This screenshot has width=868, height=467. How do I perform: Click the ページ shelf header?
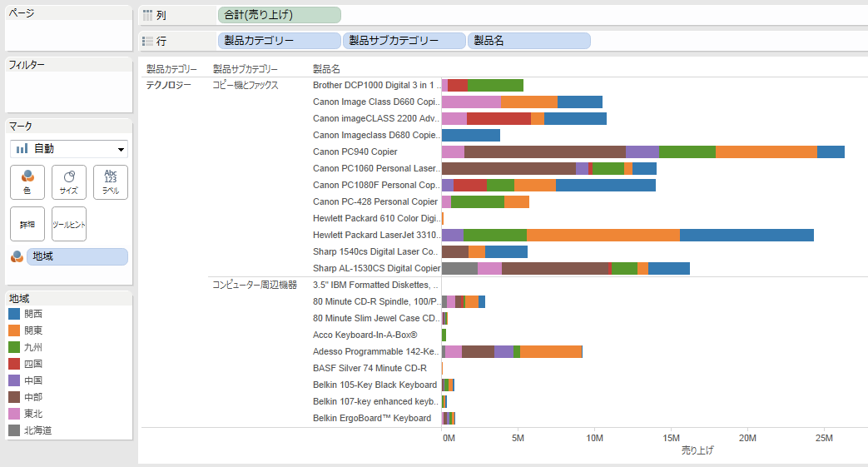coord(22,12)
